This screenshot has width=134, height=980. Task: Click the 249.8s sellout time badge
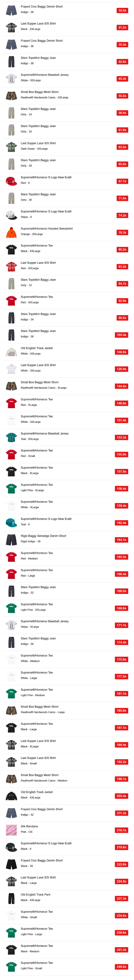pyautogui.click(x=121, y=967)
